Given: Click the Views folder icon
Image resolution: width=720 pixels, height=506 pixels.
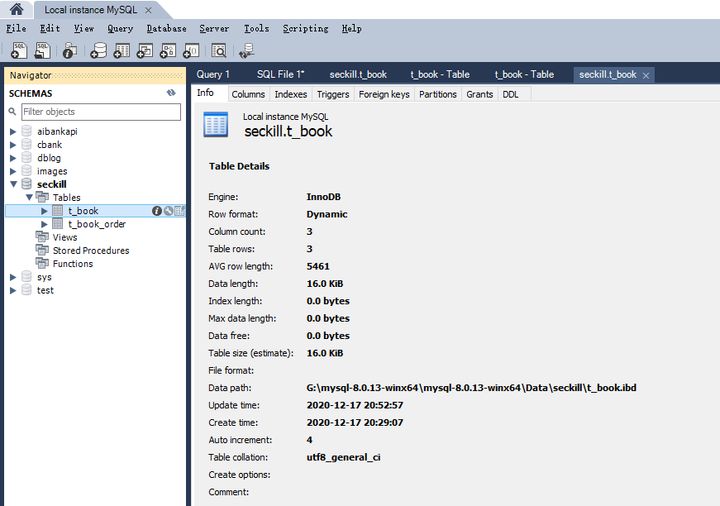Looking at the screenshot, I should pyautogui.click(x=42, y=237).
